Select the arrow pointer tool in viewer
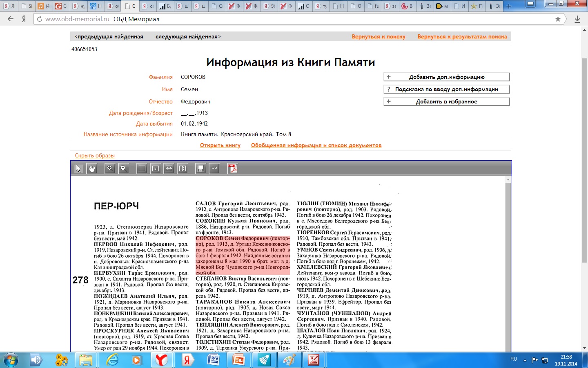 (78, 168)
